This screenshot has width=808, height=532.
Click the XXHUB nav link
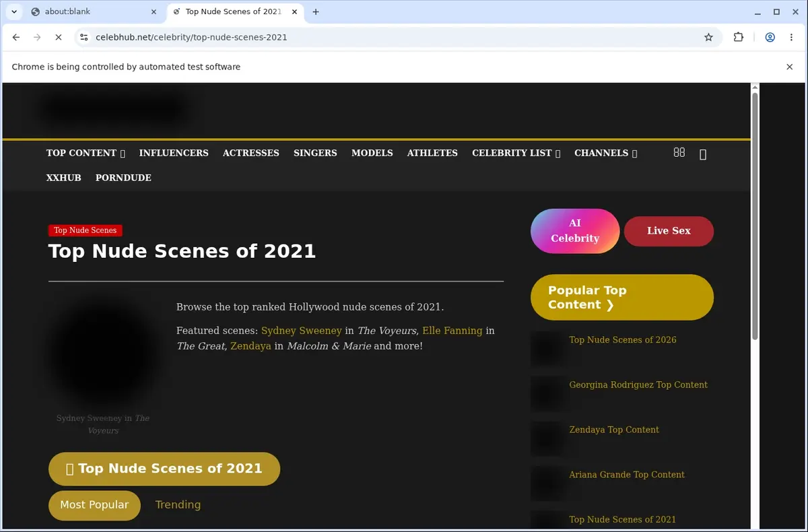64,178
